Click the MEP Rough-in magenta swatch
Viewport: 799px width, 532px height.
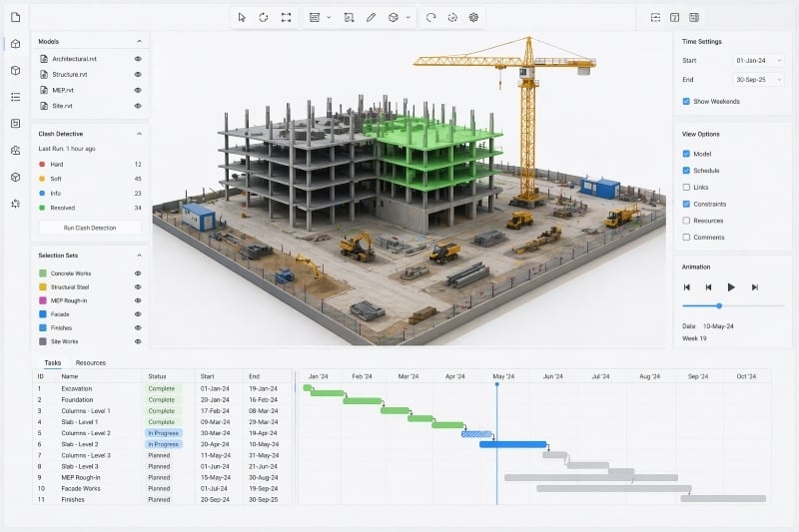pos(43,300)
